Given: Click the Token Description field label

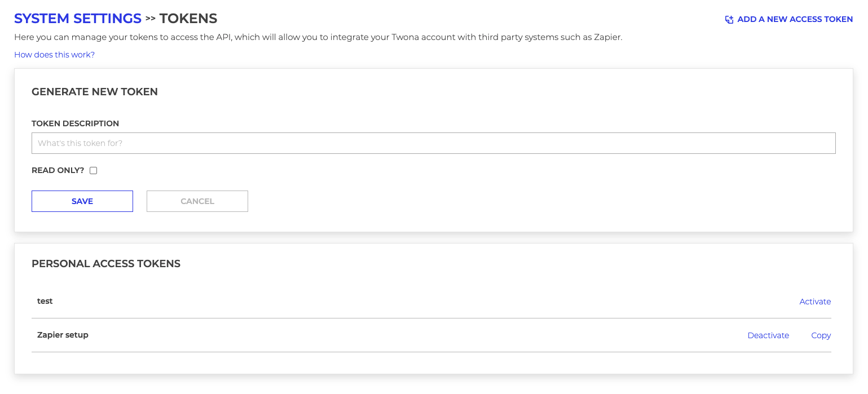Looking at the screenshot, I should tap(75, 123).
